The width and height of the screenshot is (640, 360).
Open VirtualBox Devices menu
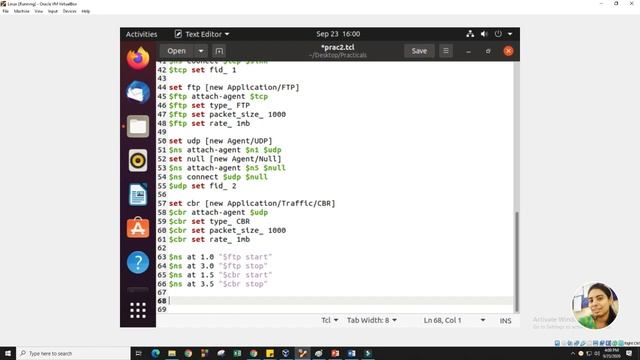69,11
